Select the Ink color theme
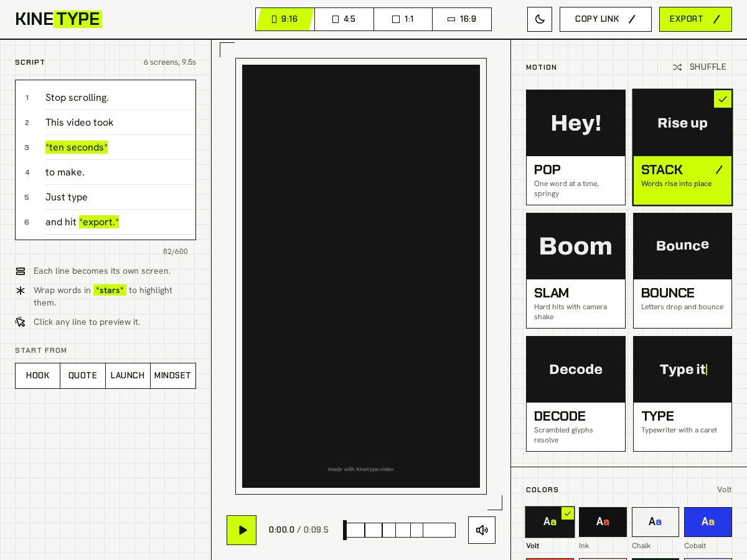The width and height of the screenshot is (747, 560). coord(603,522)
